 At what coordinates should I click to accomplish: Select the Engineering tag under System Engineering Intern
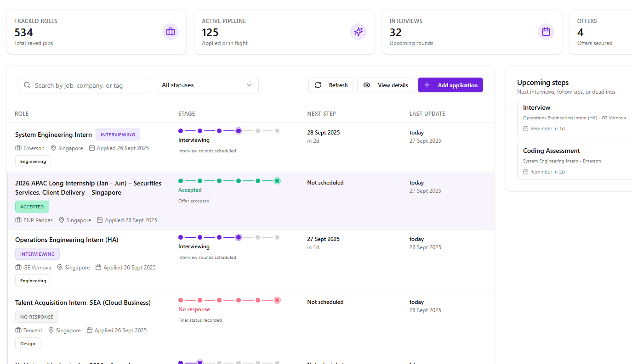pos(33,161)
